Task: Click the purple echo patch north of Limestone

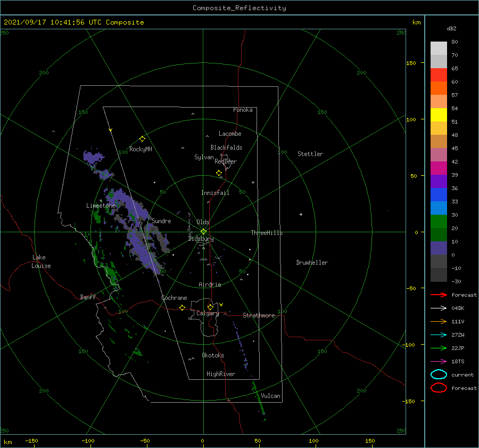Action: 93,157
